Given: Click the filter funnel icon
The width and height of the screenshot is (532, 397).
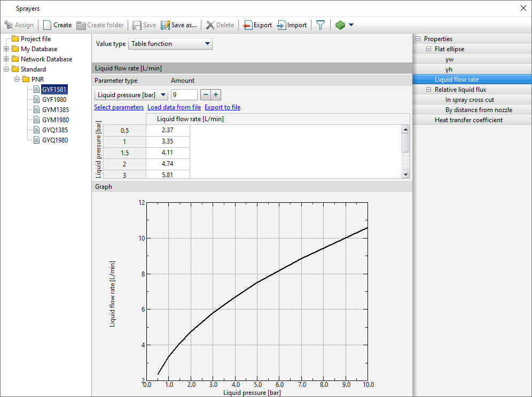Looking at the screenshot, I should pos(320,25).
